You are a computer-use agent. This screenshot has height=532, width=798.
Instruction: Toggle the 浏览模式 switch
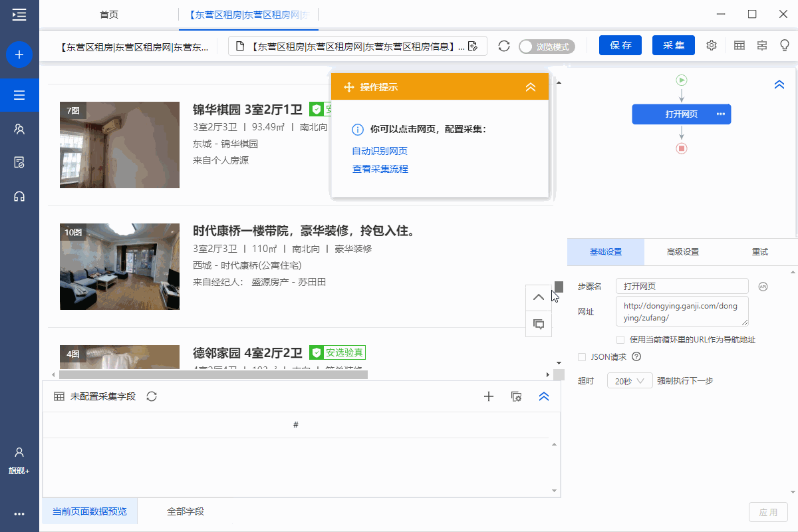coord(546,47)
